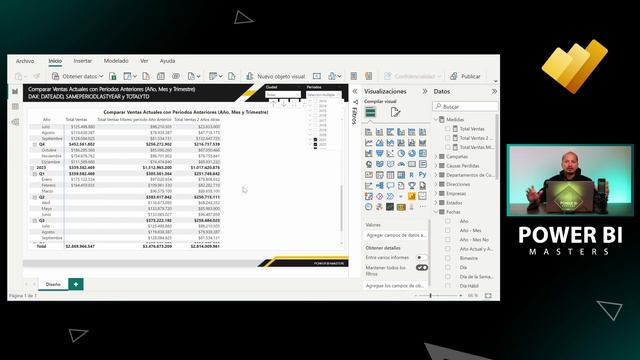The image size is (640, 360).
Task: Collapse the Medidas table
Action: tap(436, 120)
